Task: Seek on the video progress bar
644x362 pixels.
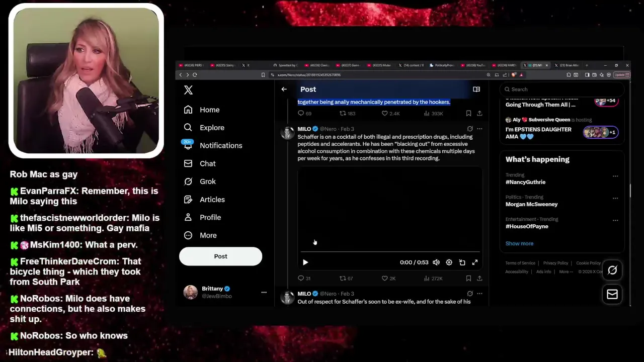Action: (x=390, y=252)
